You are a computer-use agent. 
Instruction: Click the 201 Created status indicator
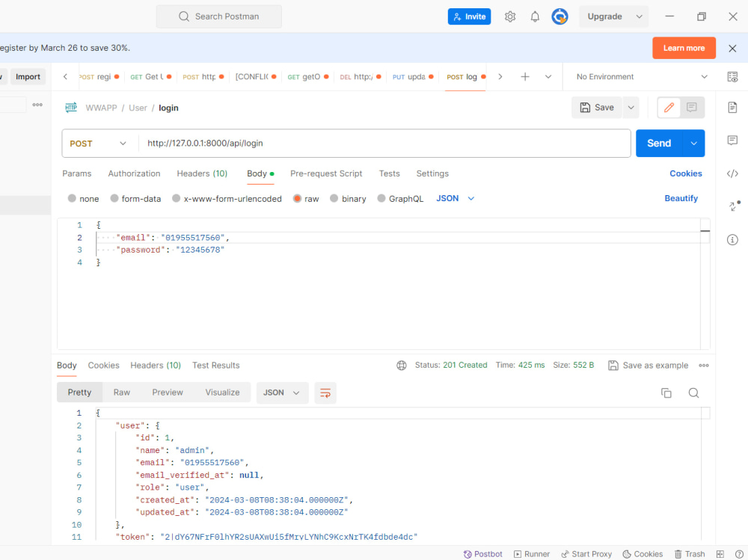[x=451, y=366]
